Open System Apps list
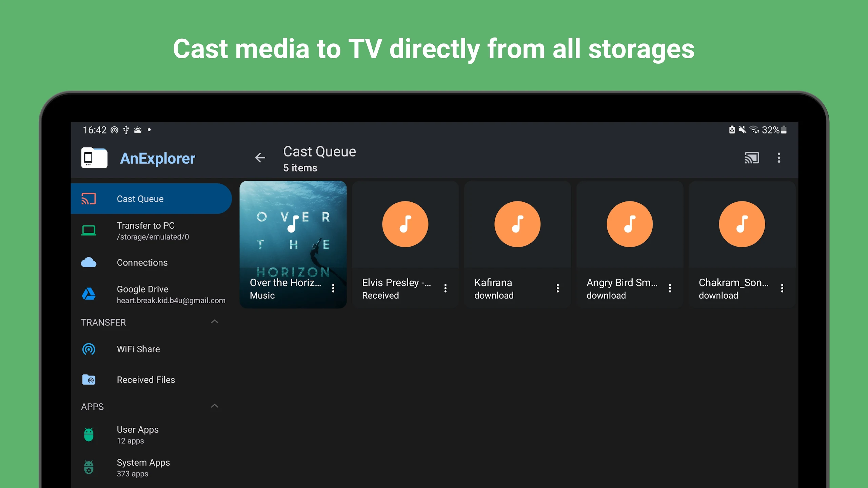This screenshot has height=488, width=868. 151,468
